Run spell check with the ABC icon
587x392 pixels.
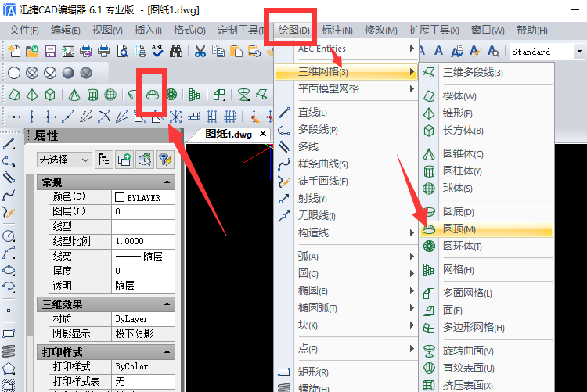pos(158,51)
